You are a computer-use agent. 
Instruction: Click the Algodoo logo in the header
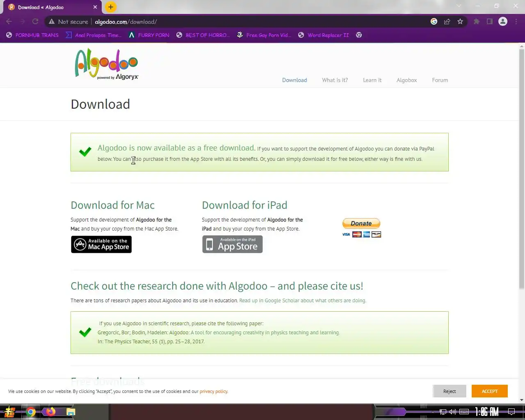point(107,64)
